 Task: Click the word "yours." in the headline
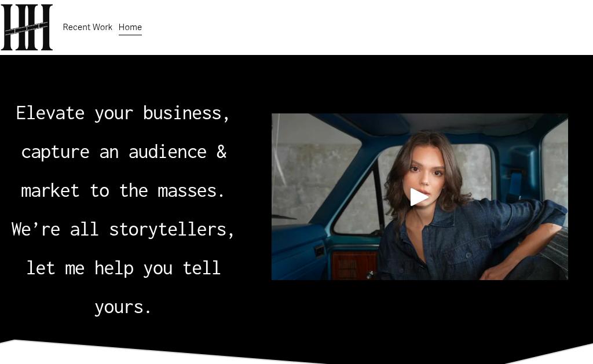123,307
